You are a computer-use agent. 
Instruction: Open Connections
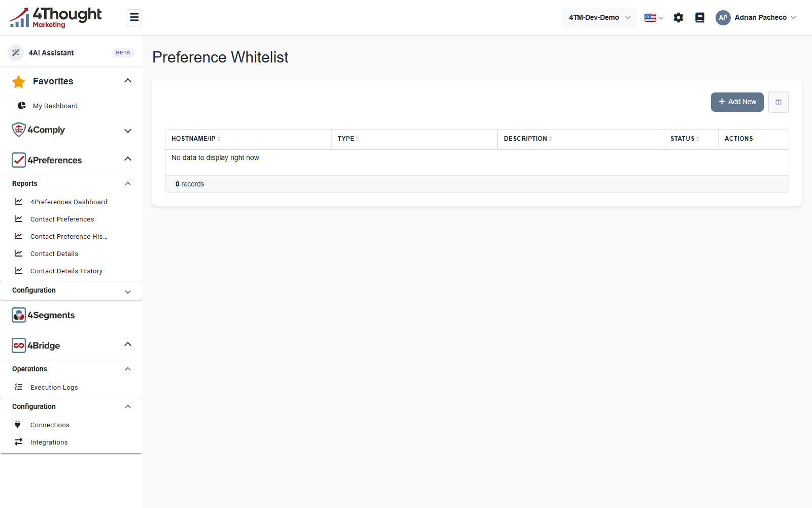coord(50,425)
